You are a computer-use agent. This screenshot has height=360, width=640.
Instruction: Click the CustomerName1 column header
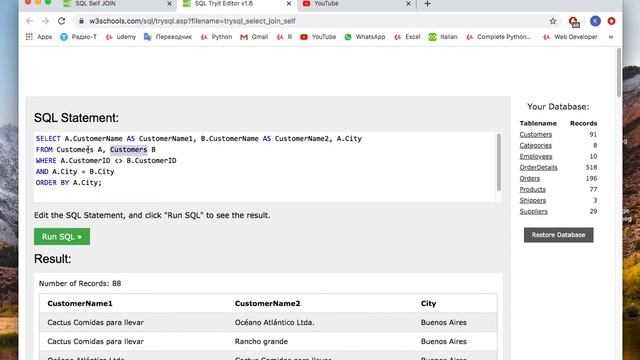click(80, 303)
